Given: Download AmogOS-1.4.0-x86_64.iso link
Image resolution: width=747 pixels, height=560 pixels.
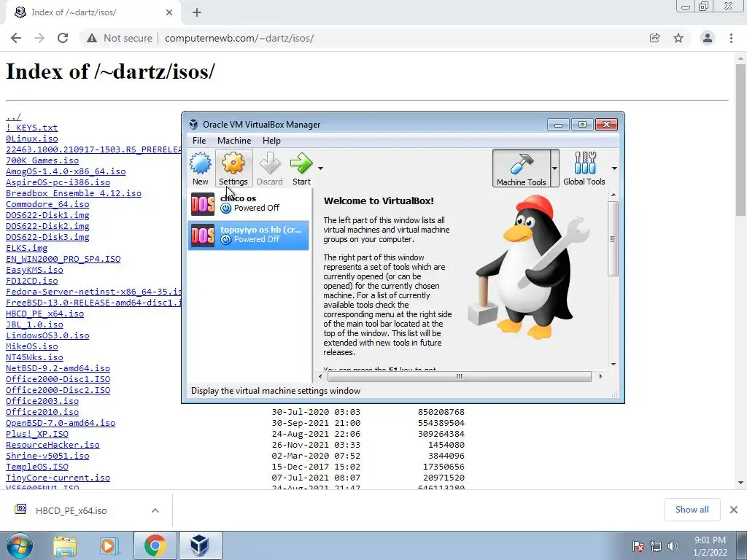Looking at the screenshot, I should (x=66, y=171).
